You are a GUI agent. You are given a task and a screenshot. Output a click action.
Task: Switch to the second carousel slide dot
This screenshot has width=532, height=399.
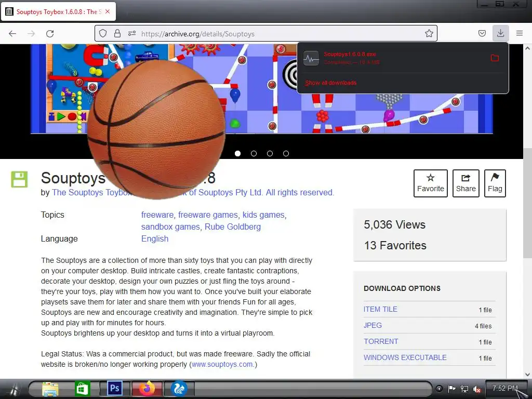254,154
